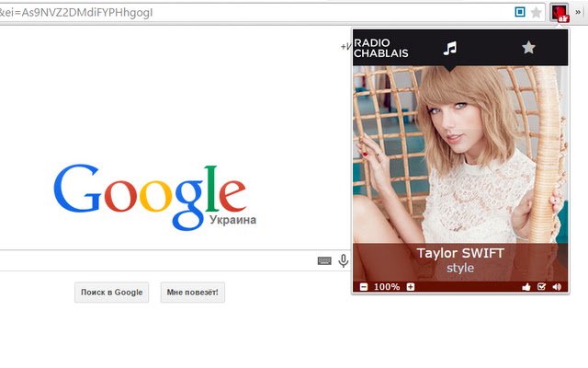Viewport: 588px width, 368px height.
Task: Like the song with thumbs-up icon
Action: [x=526, y=287]
